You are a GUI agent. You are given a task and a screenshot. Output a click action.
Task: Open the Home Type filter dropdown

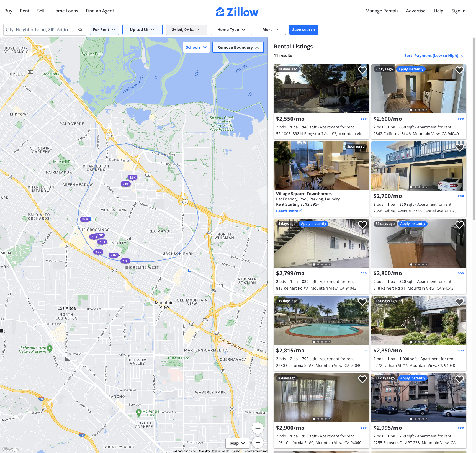[231, 30]
